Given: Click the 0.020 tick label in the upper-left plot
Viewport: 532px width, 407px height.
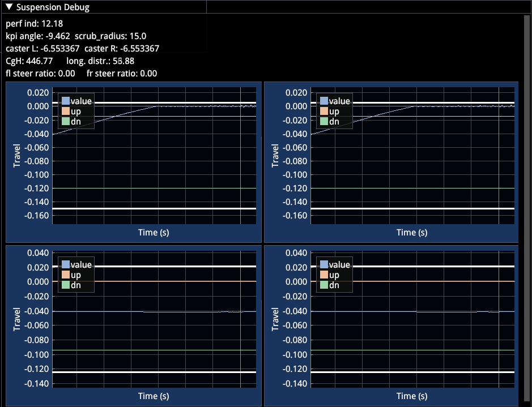Looking at the screenshot, I should coord(38,93).
